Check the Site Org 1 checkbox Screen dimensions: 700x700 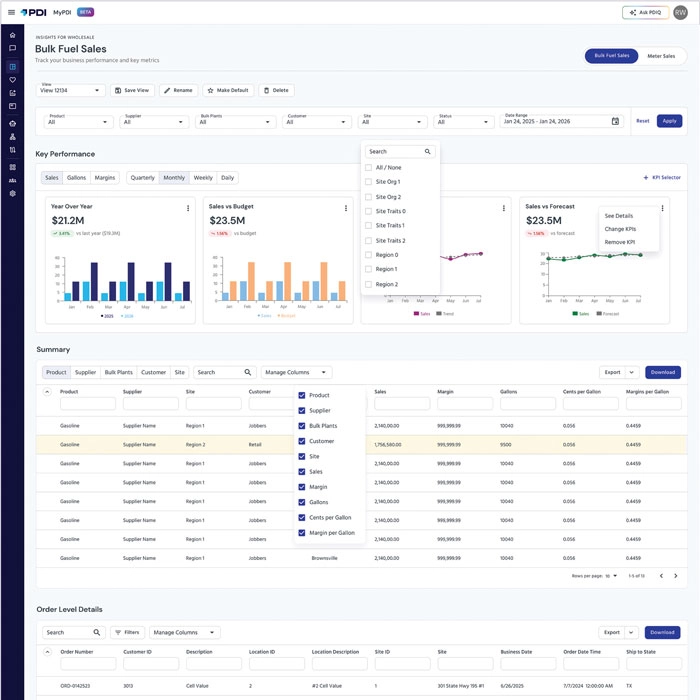point(368,182)
